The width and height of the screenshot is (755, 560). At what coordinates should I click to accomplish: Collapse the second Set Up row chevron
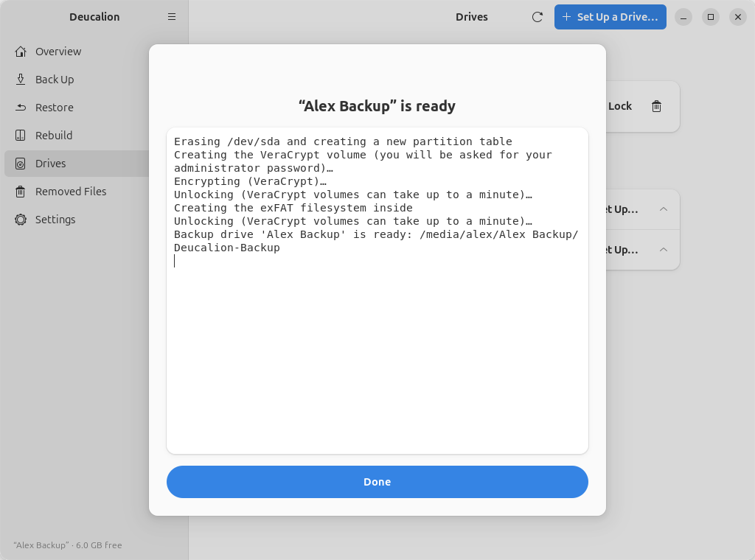663,250
